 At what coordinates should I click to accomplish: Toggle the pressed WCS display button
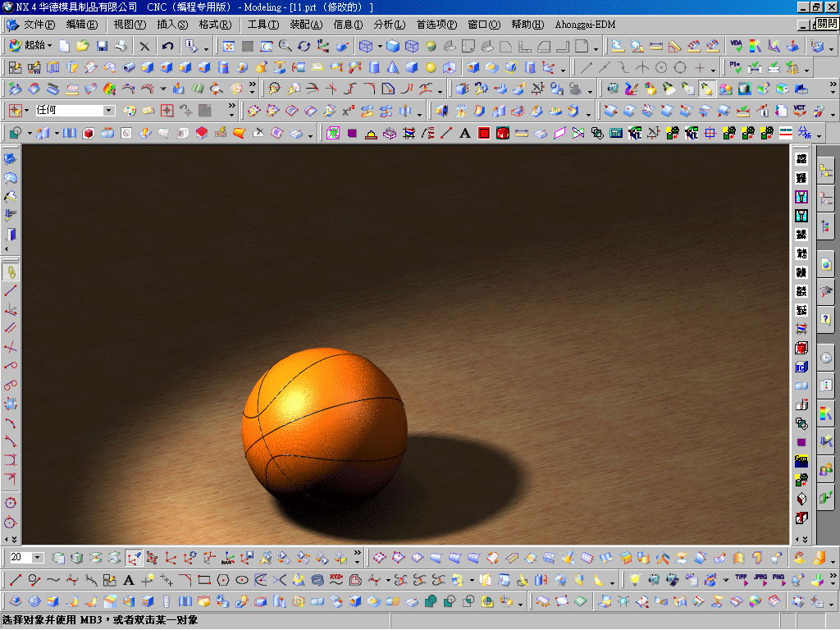pyautogui.click(x=134, y=558)
